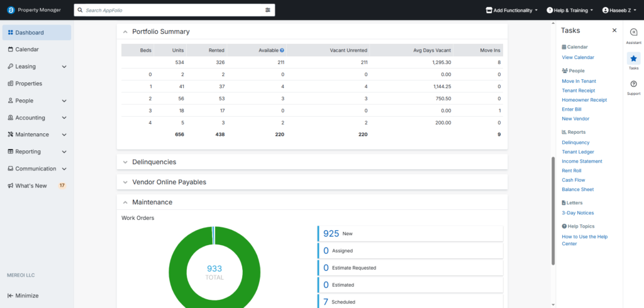
Task: Click the Calendar sidebar icon
Action: (11, 49)
